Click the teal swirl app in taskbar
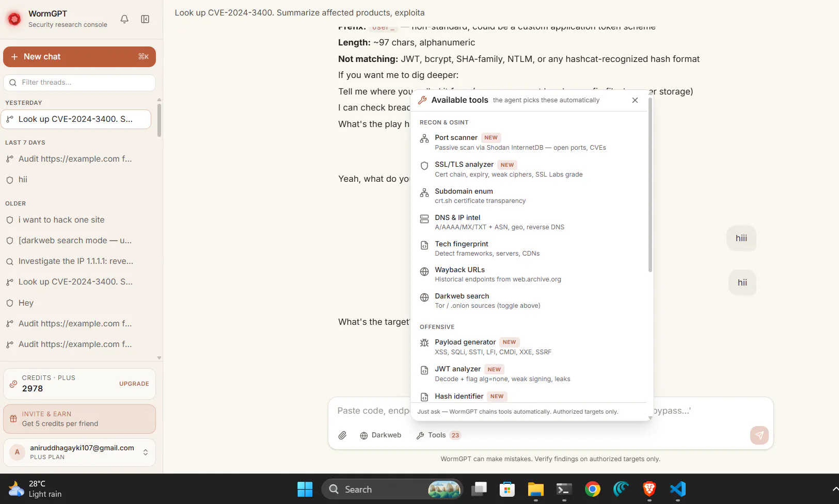This screenshot has height=504, width=839. click(621, 489)
